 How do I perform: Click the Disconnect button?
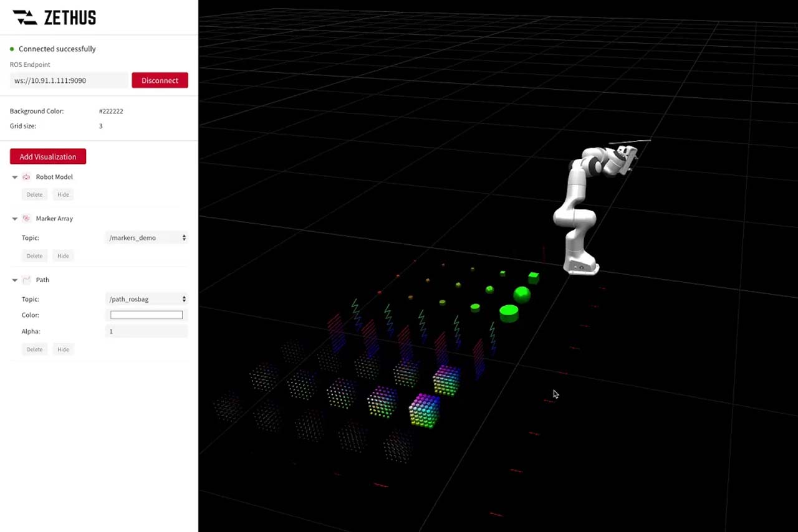point(160,80)
